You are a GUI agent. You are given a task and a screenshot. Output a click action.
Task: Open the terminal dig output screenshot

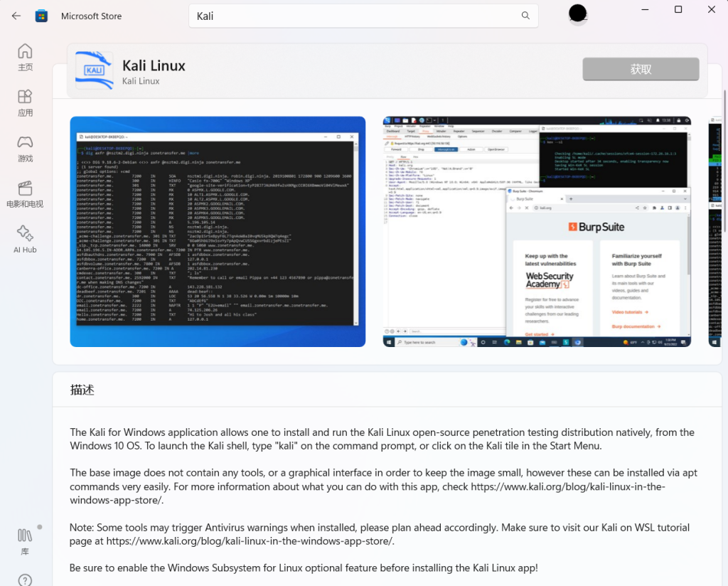point(218,232)
